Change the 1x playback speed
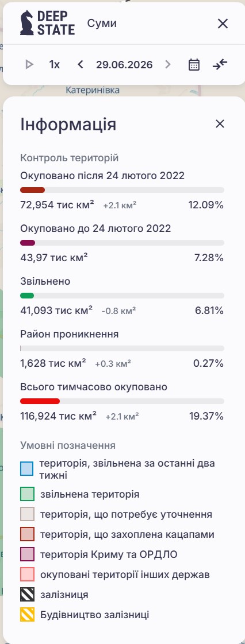The width and height of the screenshot is (245, 644). tap(55, 64)
